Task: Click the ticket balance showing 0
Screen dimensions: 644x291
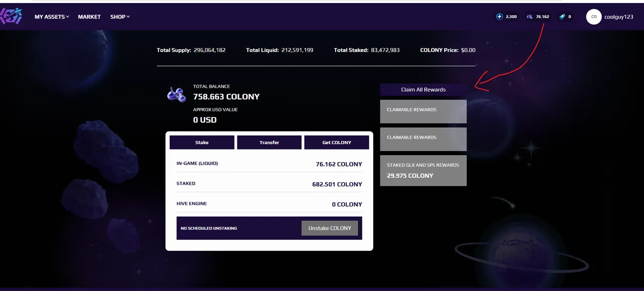Action: pyautogui.click(x=565, y=17)
